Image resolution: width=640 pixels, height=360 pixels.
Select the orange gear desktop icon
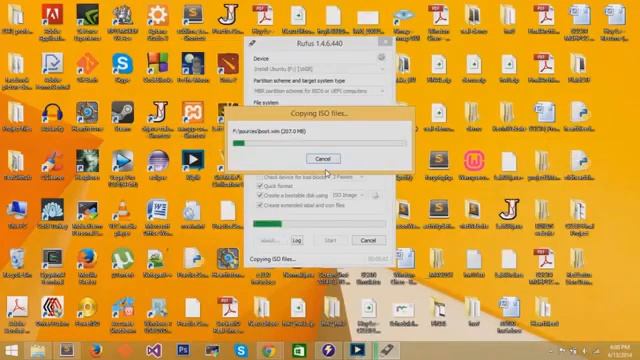pyautogui.click(x=158, y=21)
